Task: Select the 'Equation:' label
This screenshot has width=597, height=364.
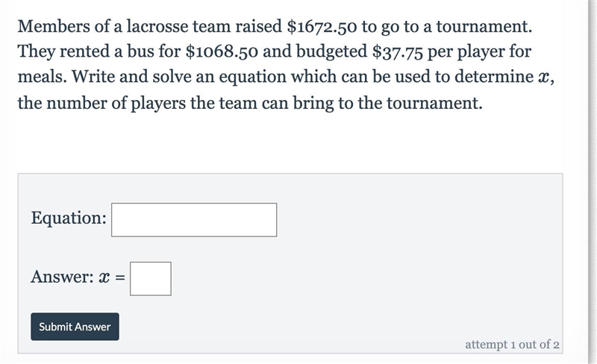Action: [x=69, y=218]
